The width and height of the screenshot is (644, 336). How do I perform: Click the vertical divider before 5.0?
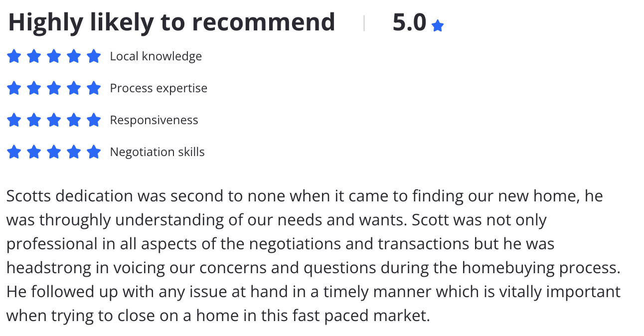click(x=364, y=23)
